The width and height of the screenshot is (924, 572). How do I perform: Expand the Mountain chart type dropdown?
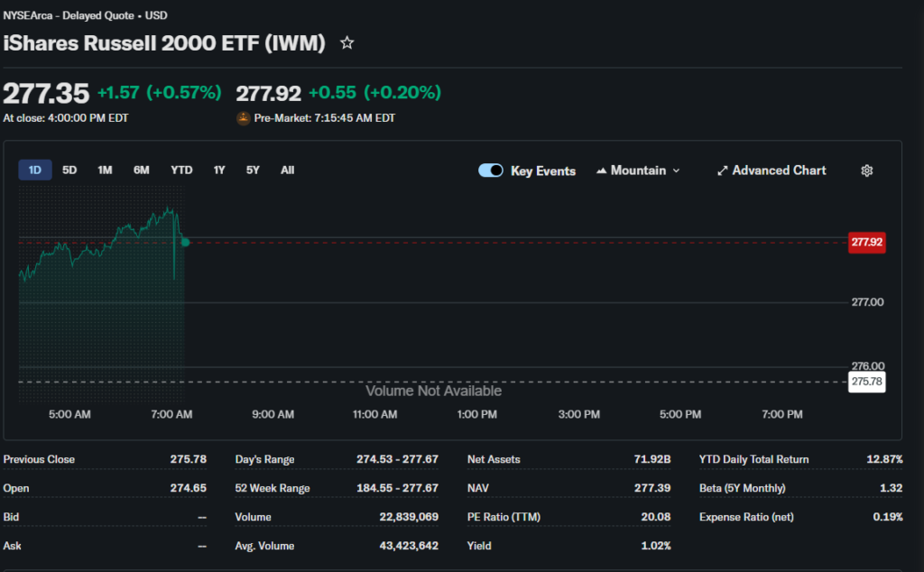pyautogui.click(x=677, y=171)
